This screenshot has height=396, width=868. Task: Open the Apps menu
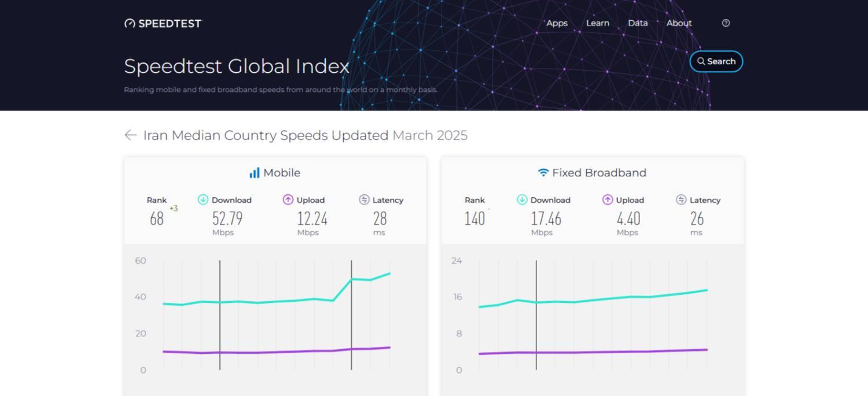[557, 23]
